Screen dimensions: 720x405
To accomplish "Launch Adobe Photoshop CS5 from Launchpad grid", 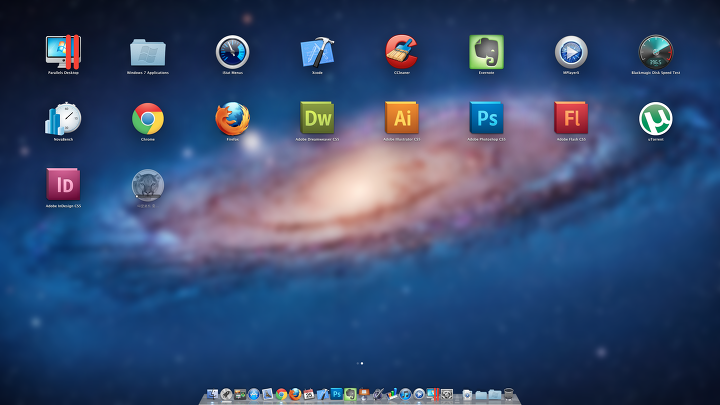I will tap(486, 118).
